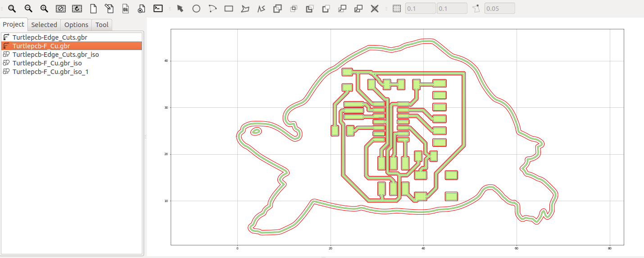Click the Update Geometry OK icon
The image size is (644, 258).
[126, 8]
